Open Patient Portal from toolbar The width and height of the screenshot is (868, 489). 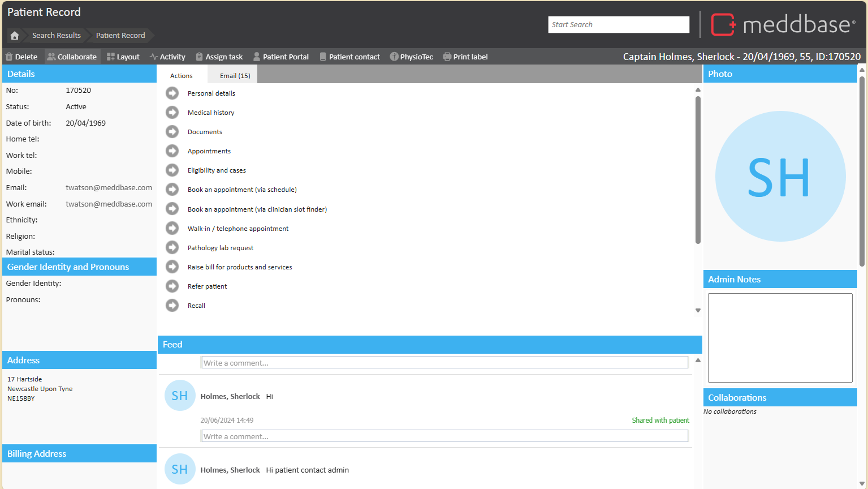[x=280, y=57]
